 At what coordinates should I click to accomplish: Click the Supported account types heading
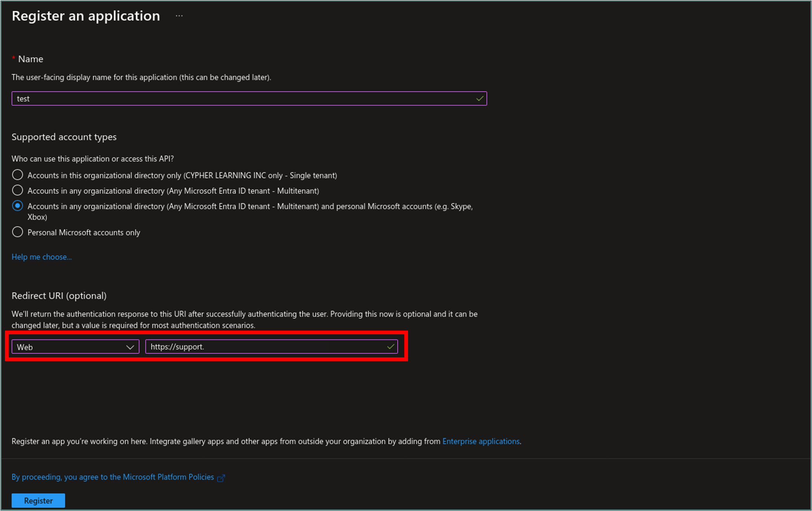point(64,137)
